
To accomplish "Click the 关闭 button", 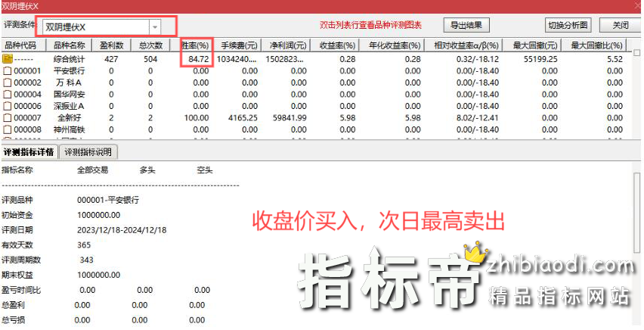I will pos(620,25).
